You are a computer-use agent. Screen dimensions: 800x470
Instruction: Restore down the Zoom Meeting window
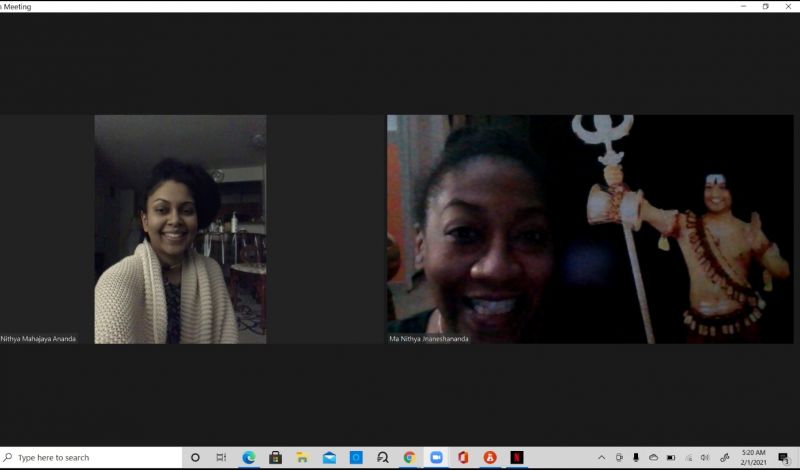coord(766,6)
